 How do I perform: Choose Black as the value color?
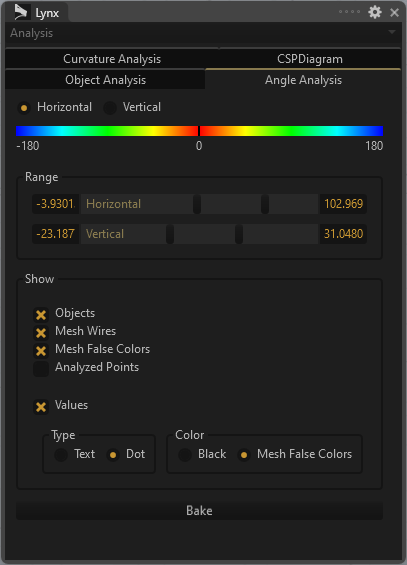click(x=185, y=455)
